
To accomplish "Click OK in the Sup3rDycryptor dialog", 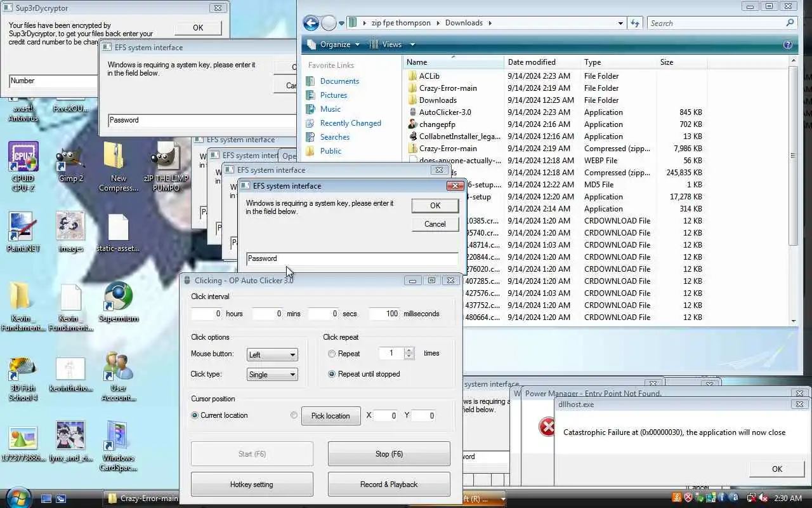I will point(198,28).
